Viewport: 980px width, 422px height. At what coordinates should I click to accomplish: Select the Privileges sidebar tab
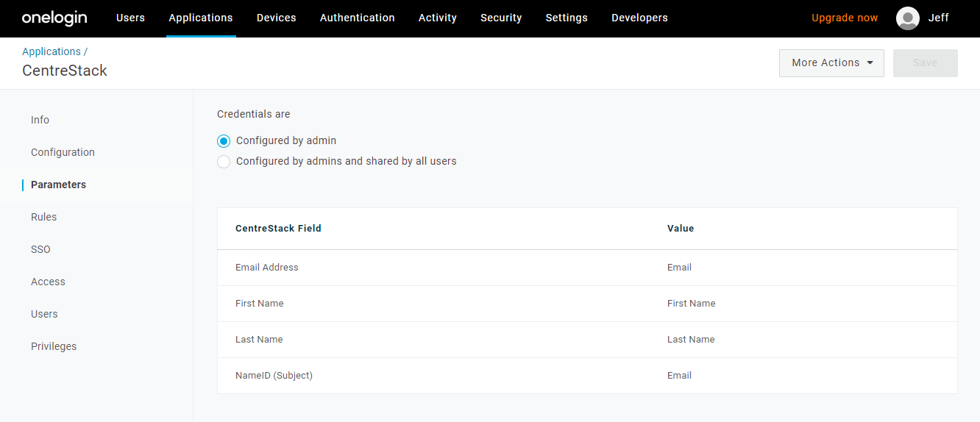click(54, 346)
